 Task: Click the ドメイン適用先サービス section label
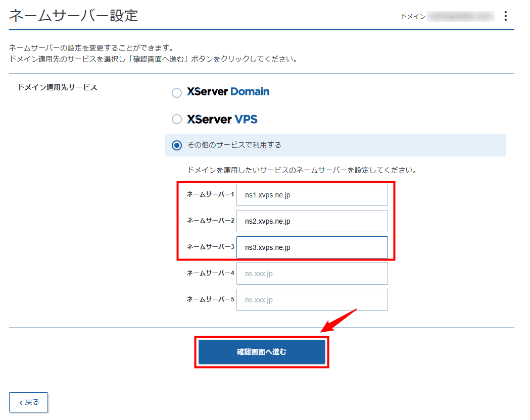pos(57,87)
